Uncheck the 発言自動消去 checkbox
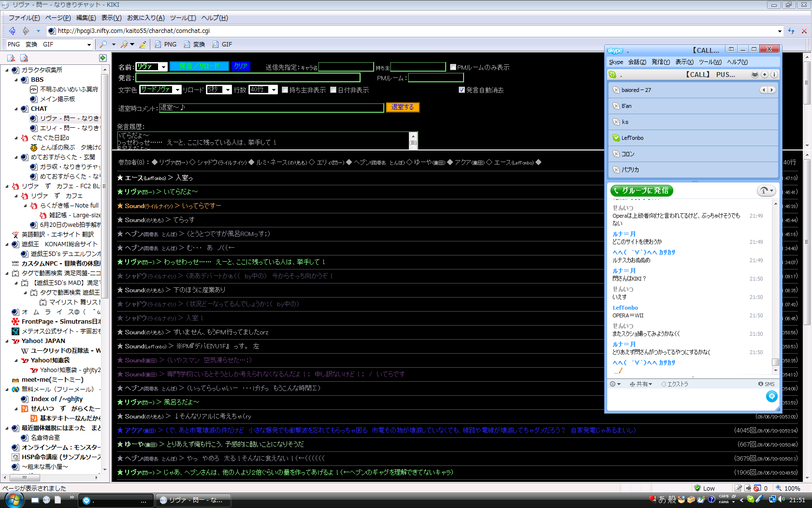Viewport: 812px width, 508px height. point(462,90)
